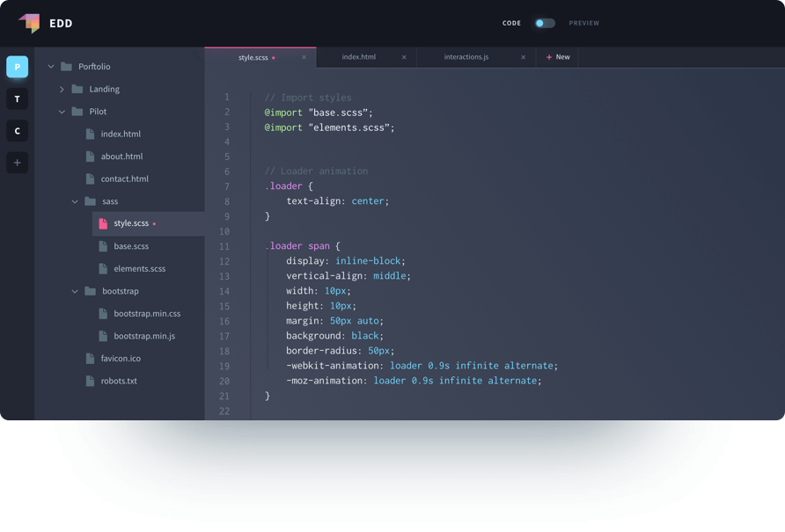Collapse the bootstrap folder chevron
This screenshot has width=785, height=532.
click(75, 291)
